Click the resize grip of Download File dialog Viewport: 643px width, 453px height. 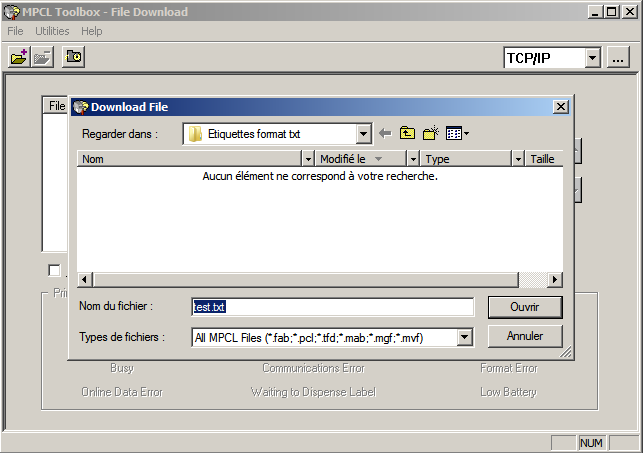tap(566, 352)
